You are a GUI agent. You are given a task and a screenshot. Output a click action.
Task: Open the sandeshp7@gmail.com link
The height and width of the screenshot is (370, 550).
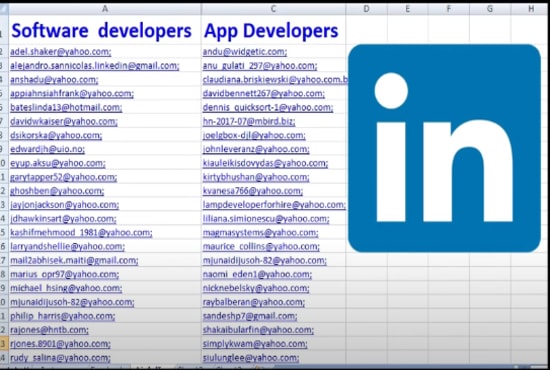pos(250,316)
